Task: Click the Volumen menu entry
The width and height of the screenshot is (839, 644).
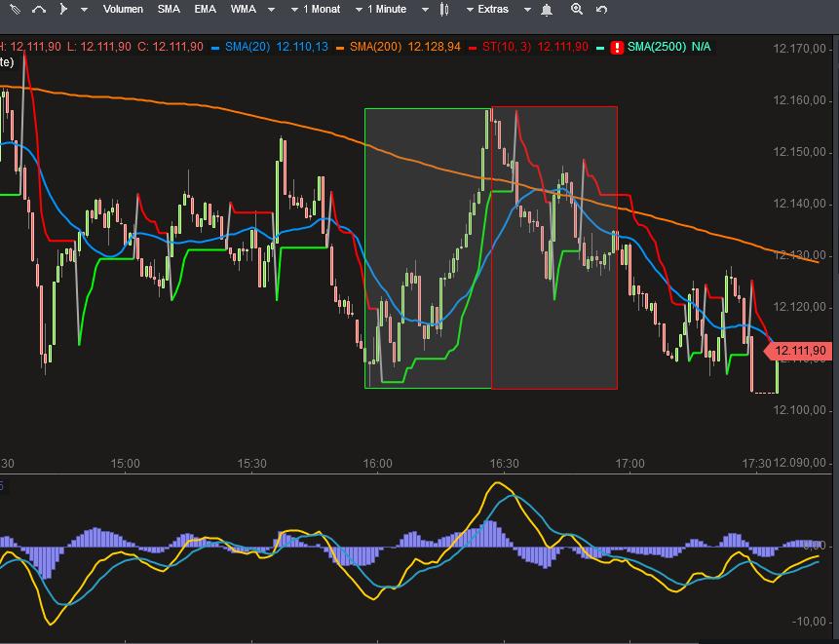Action: click(x=122, y=10)
